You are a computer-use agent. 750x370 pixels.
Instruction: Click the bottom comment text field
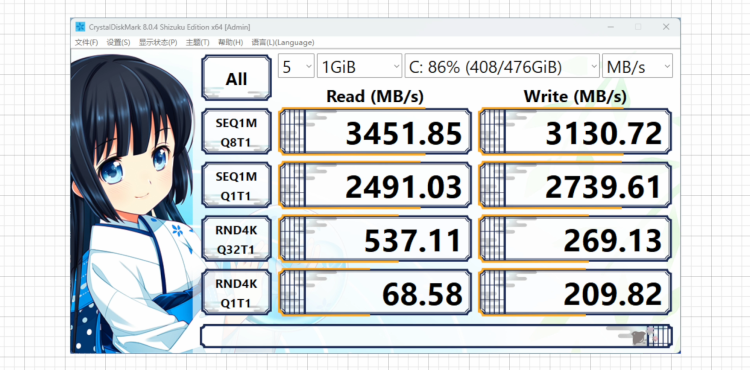[x=436, y=336]
